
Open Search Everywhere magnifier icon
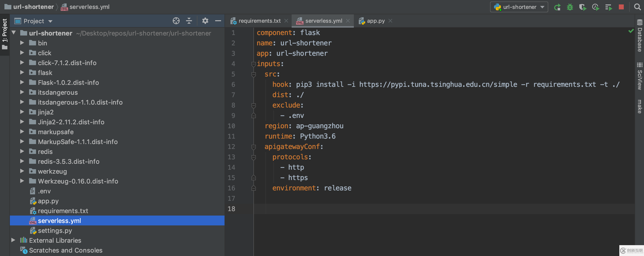click(x=637, y=7)
